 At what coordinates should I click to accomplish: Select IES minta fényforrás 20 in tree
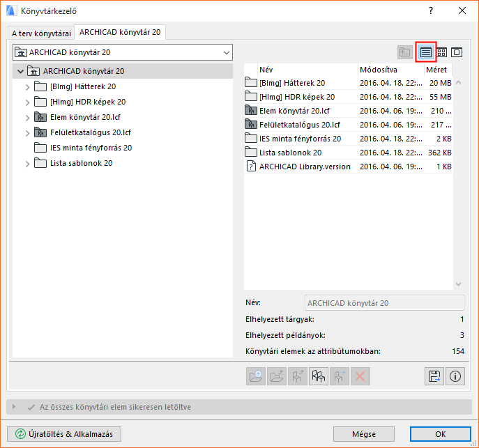click(91, 148)
